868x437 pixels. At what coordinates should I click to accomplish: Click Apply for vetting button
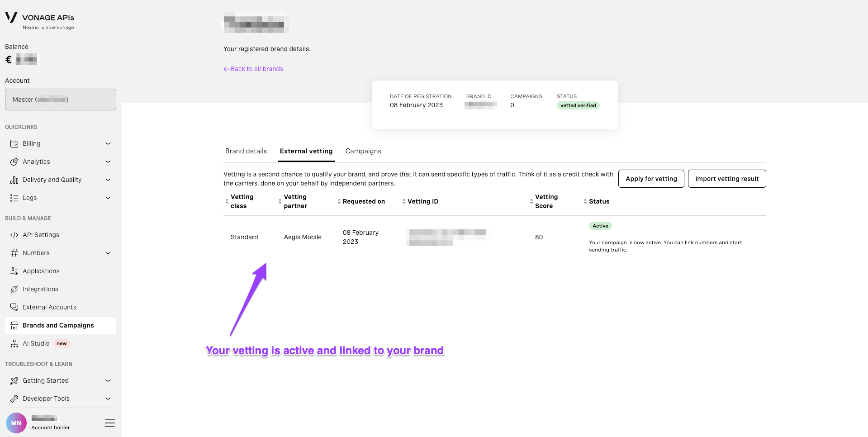(651, 179)
